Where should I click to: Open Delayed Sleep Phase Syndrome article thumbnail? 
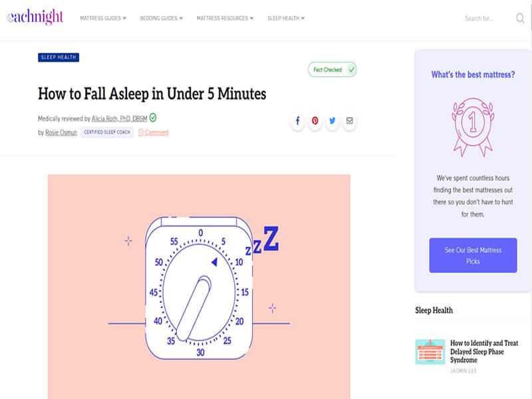point(430,352)
